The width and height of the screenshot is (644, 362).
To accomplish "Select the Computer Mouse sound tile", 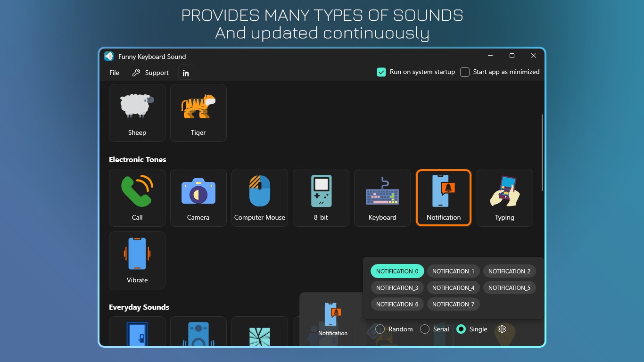I will (x=260, y=197).
